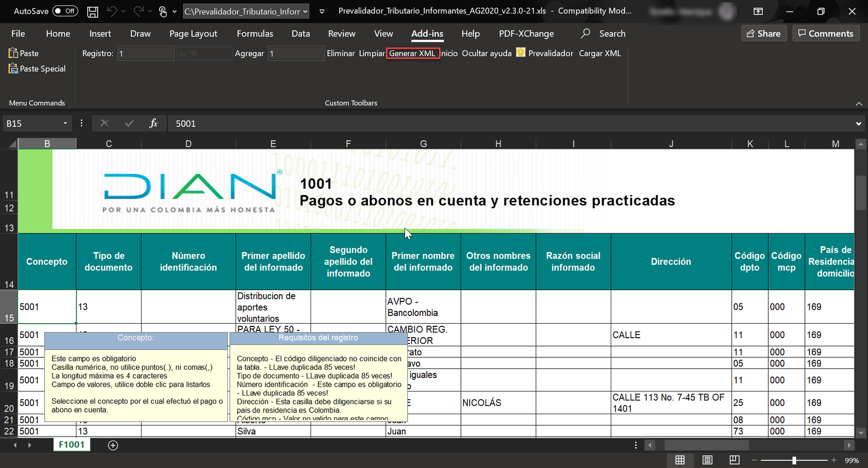868x468 pixels.
Task: Open the File menu
Action: tap(18, 34)
